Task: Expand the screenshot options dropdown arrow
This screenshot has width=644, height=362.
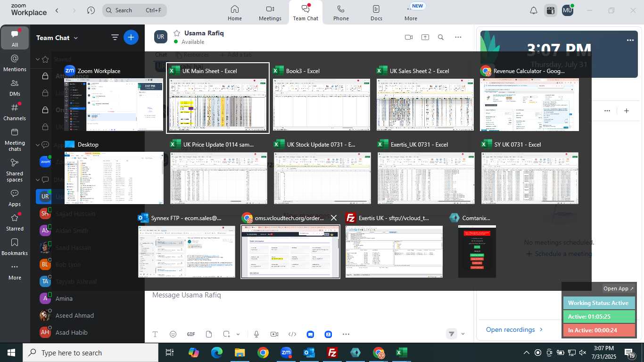Action: click(x=238, y=334)
